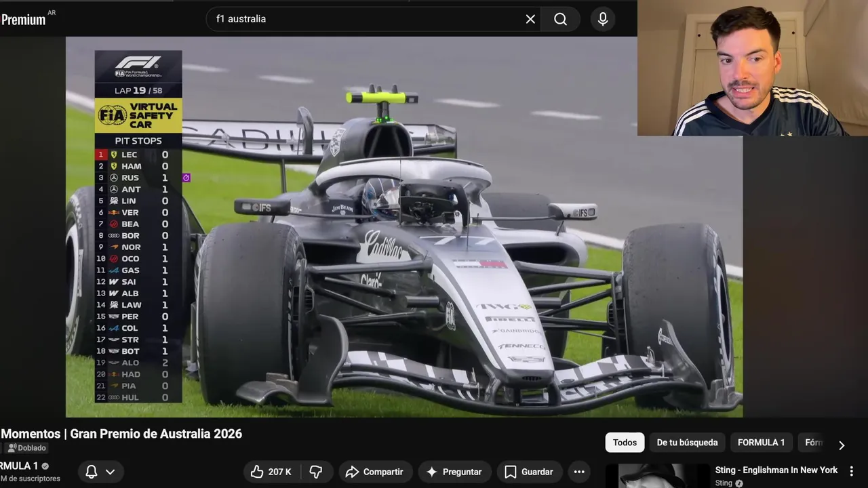Click the '207 K' like count
This screenshot has width=868, height=488.
[279, 472]
